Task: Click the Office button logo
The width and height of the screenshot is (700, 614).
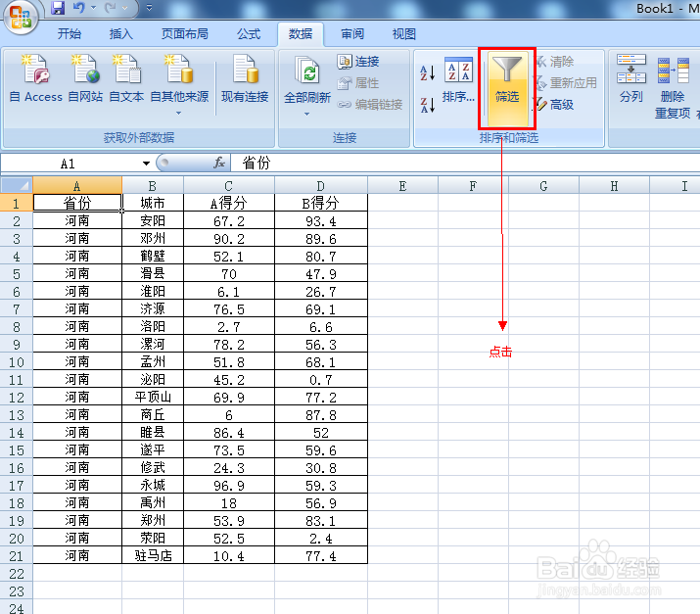Action: (21, 17)
